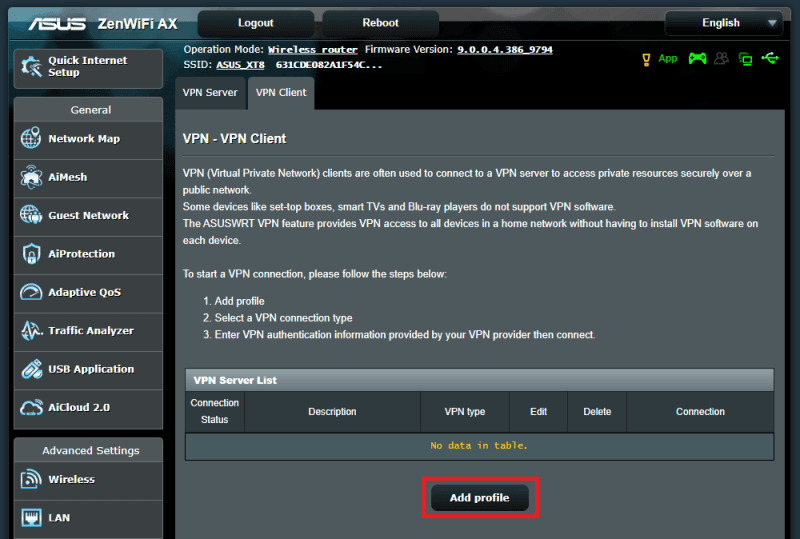Image resolution: width=800 pixels, height=539 pixels.
Task: Open Traffic Analyzer
Action: pyautogui.click(x=88, y=331)
